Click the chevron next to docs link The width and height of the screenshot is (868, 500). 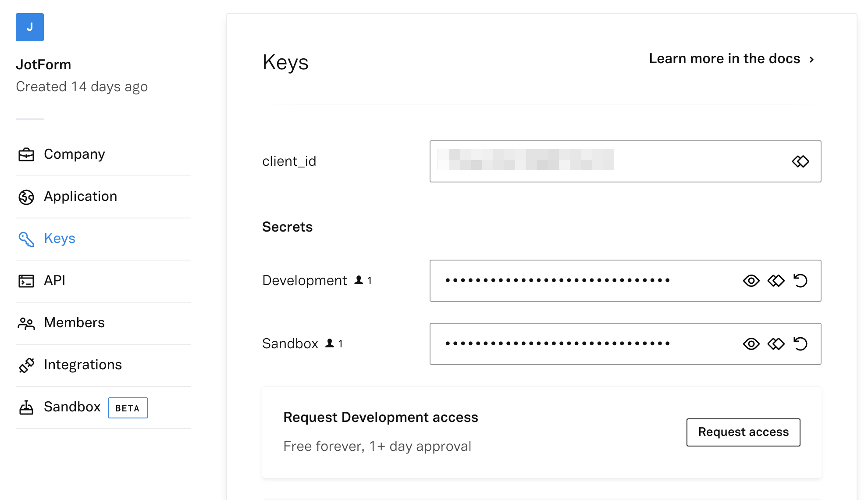(x=811, y=60)
